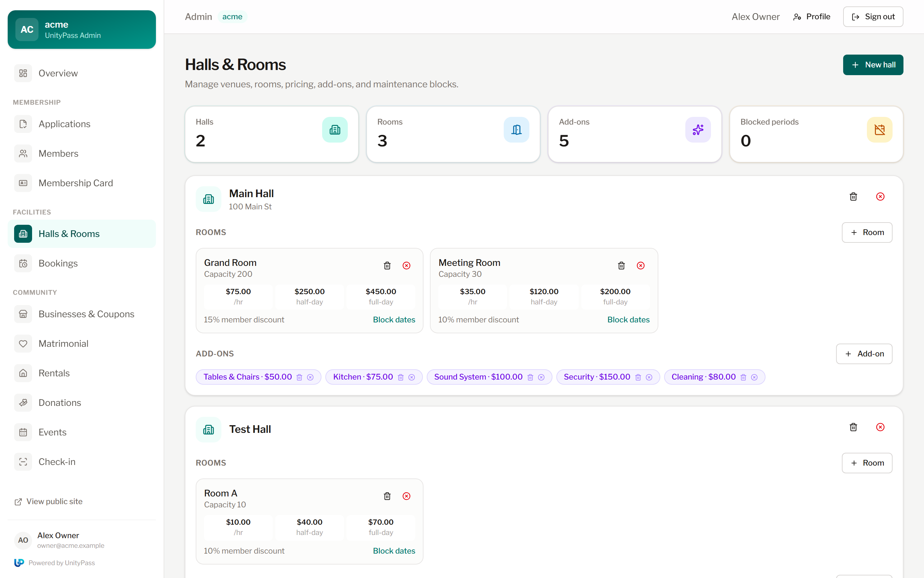Click the trash icon for Main Hall
Image resolution: width=924 pixels, height=578 pixels.
[x=853, y=197]
